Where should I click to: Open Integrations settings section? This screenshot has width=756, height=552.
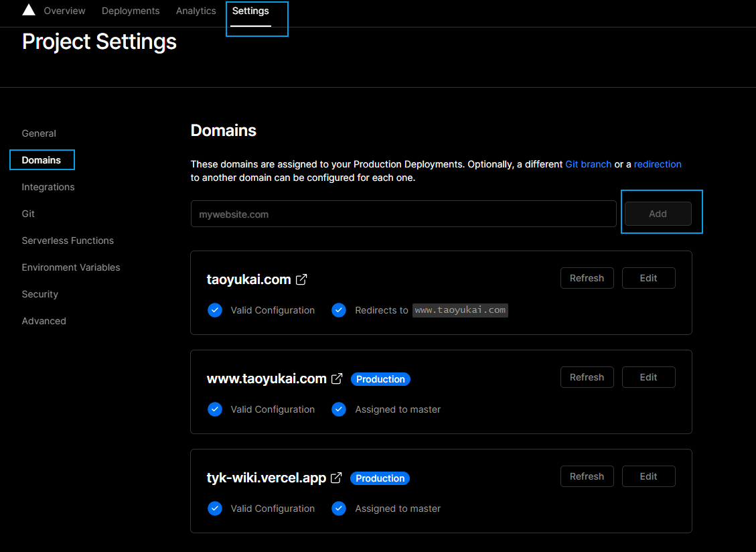click(x=48, y=187)
